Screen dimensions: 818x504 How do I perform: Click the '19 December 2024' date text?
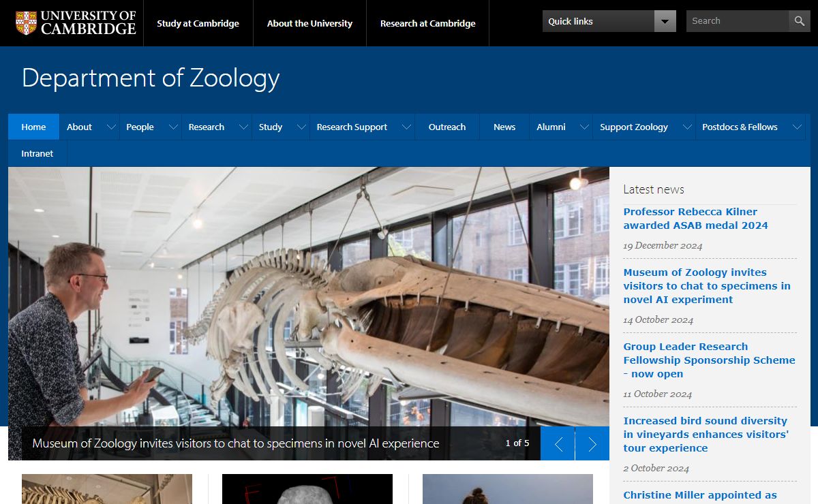tap(663, 246)
